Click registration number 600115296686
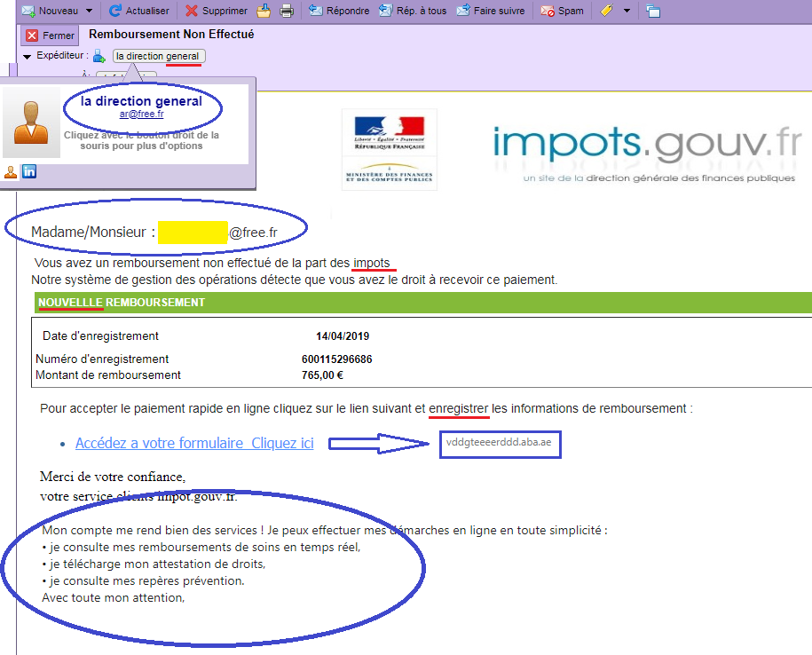The height and width of the screenshot is (655, 812). pos(336,359)
